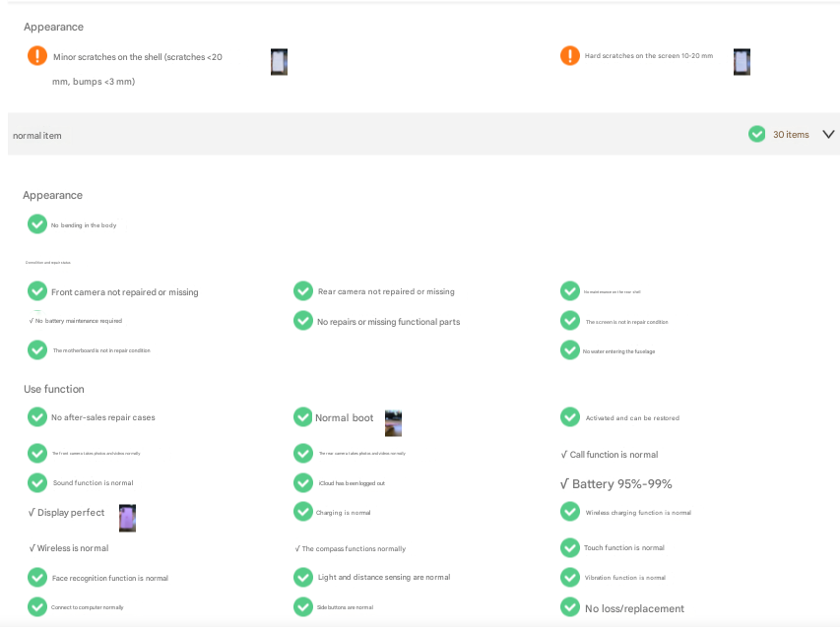The height and width of the screenshot is (627, 840).
Task: Click check icon next to Normal boot
Action: [x=303, y=417]
